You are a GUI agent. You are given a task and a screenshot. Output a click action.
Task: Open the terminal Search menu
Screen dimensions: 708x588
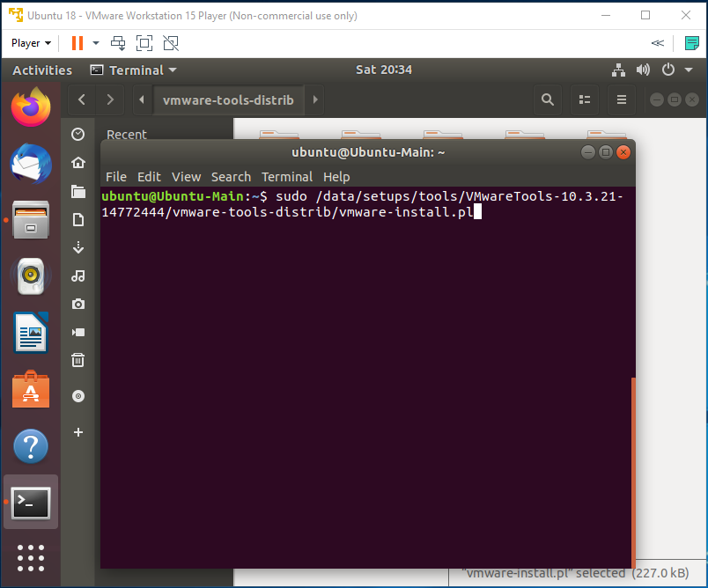click(231, 177)
